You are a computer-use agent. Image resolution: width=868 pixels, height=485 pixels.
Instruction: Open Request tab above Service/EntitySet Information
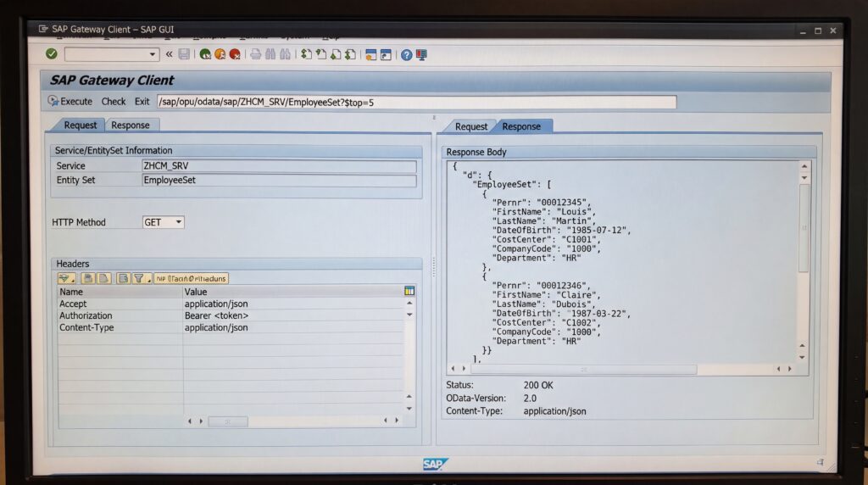pyautogui.click(x=80, y=125)
